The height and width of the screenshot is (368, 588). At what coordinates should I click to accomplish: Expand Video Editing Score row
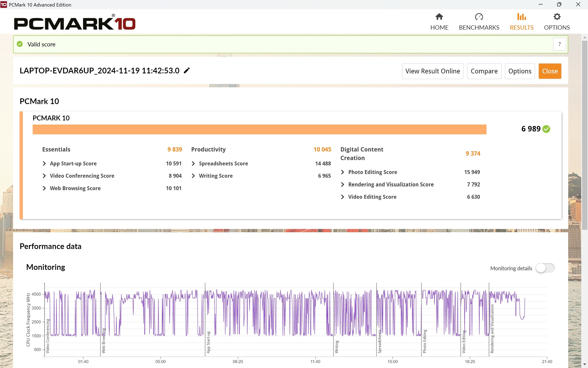pos(343,197)
